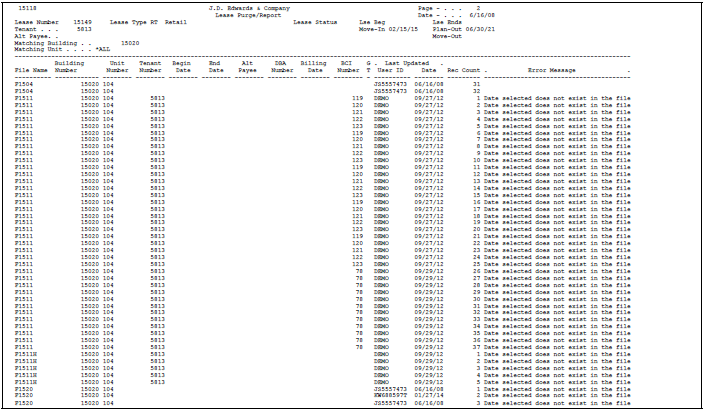The height and width of the screenshot is (411, 704).
Task: Click the 'Begin Date' column header
Action: [x=182, y=67]
